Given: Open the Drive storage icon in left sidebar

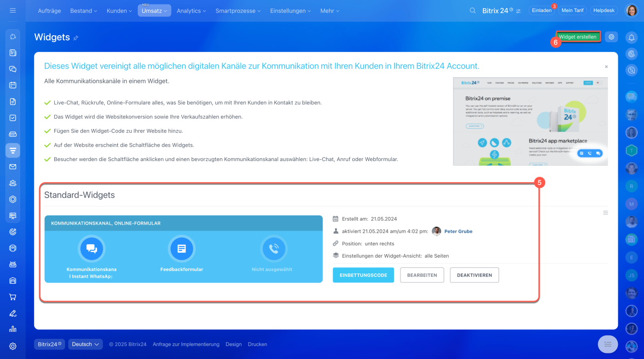Looking at the screenshot, I should (13, 134).
